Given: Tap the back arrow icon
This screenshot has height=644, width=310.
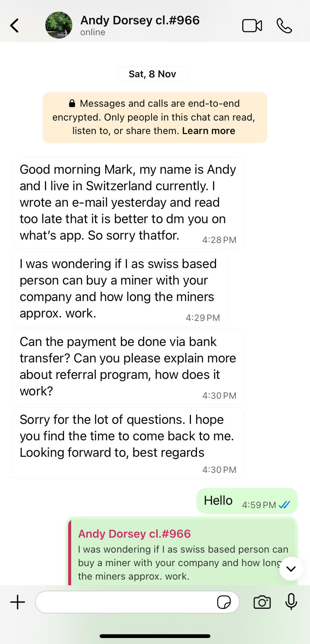Looking at the screenshot, I should (x=15, y=25).
